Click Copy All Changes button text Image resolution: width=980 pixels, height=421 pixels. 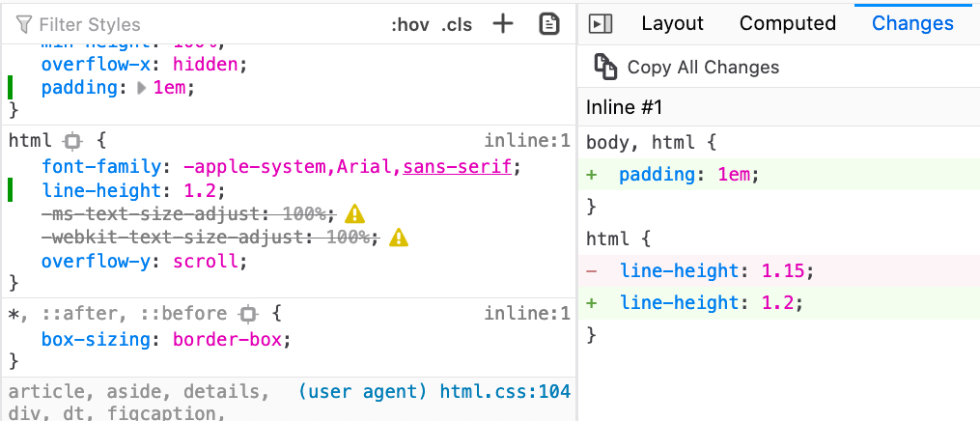(x=703, y=68)
